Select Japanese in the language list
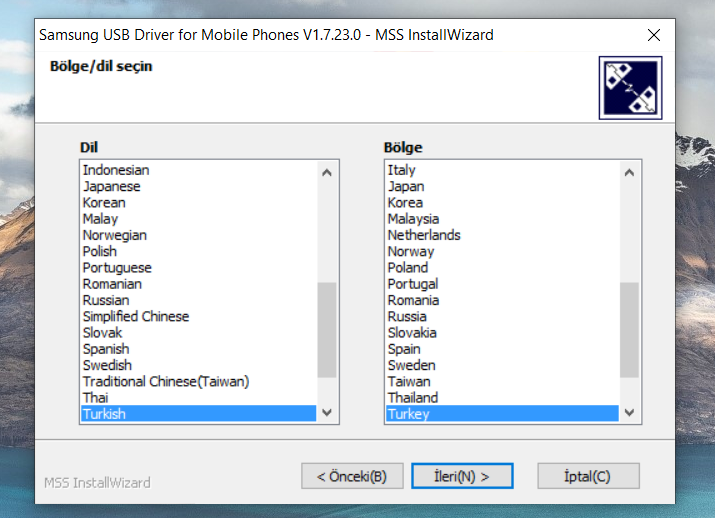 [199, 186]
